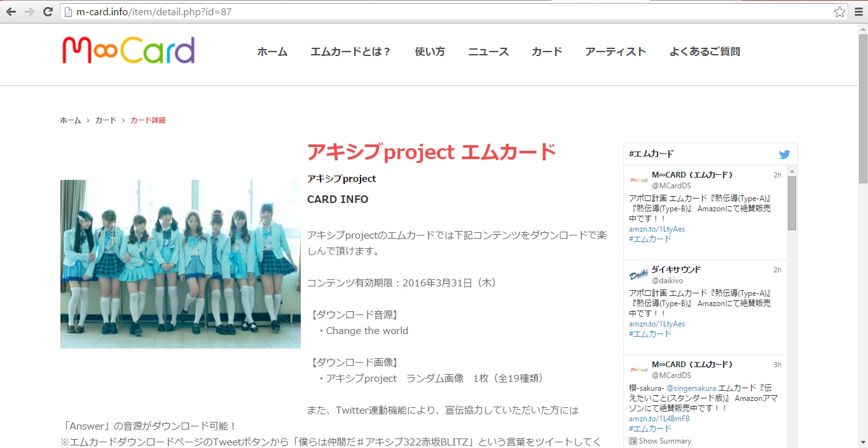Click the #エムカード widget header
The height and width of the screenshot is (448, 868).
tap(651, 154)
